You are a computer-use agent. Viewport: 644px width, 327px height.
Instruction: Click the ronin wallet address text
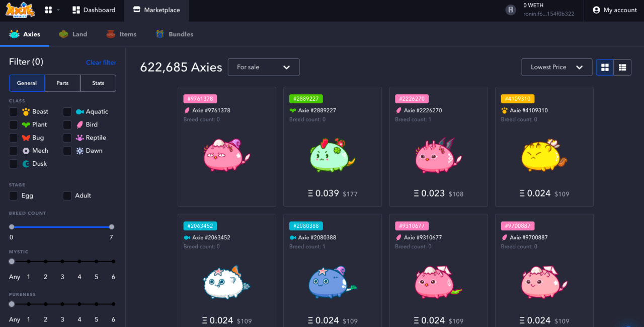coord(548,14)
